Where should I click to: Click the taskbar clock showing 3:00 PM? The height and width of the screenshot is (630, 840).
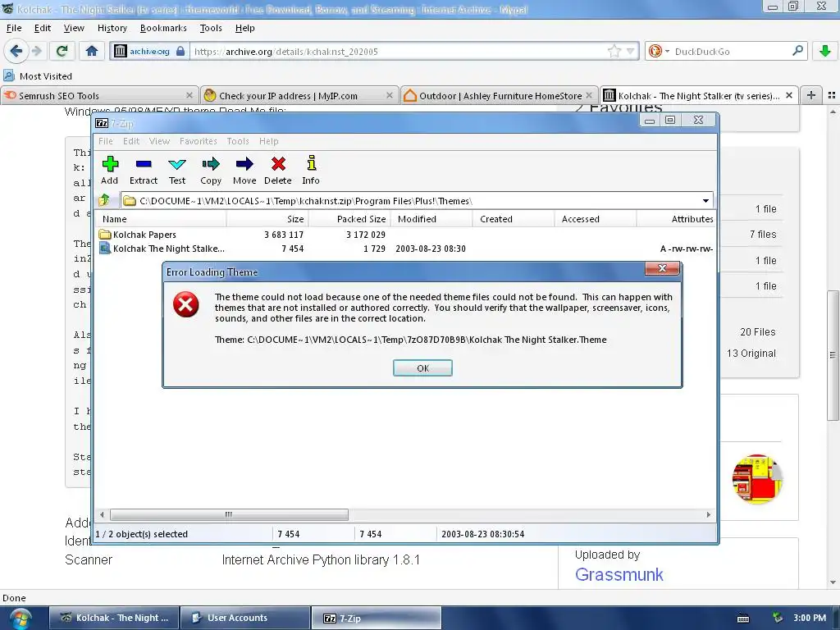(x=810, y=618)
